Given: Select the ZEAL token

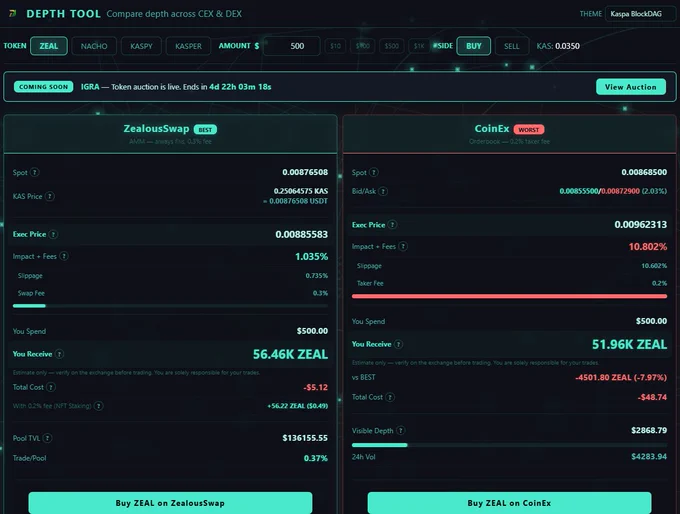Looking at the screenshot, I should click(49, 46).
